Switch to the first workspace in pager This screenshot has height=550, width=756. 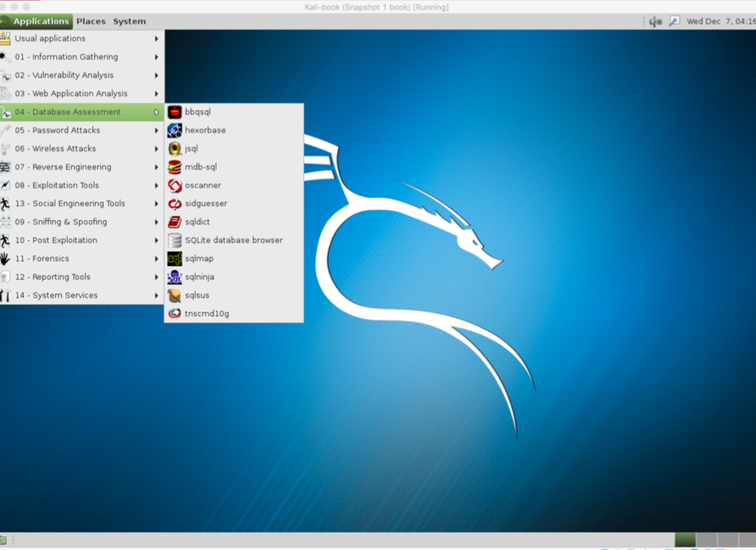tap(685, 540)
